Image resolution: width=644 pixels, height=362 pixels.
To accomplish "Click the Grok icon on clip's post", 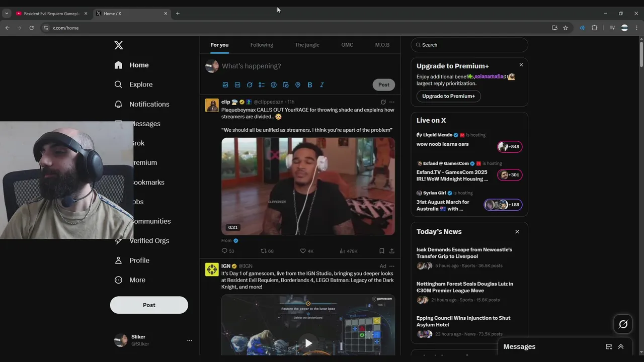I will (x=383, y=102).
